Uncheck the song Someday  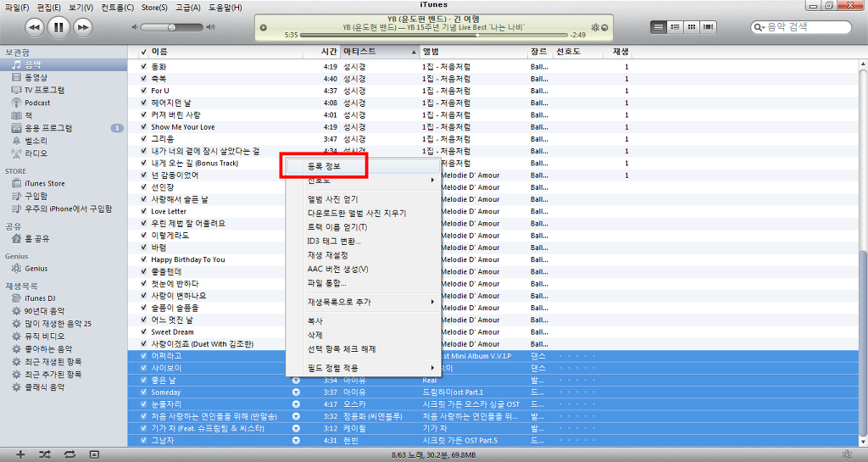click(x=144, y=392)
